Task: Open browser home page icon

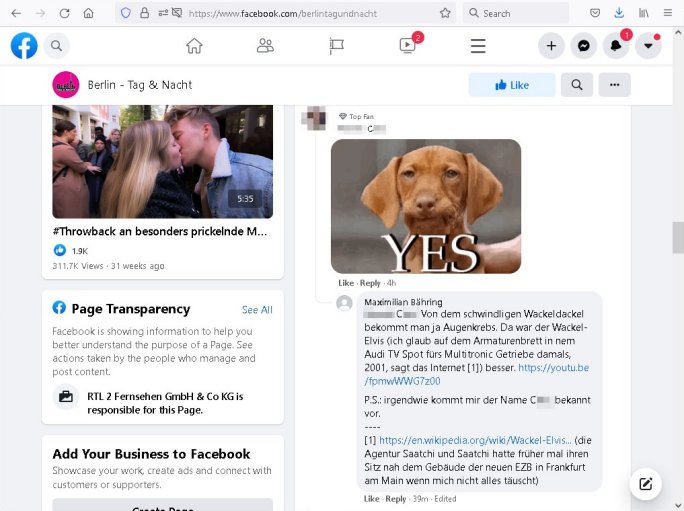Action: tap(89, 13)
